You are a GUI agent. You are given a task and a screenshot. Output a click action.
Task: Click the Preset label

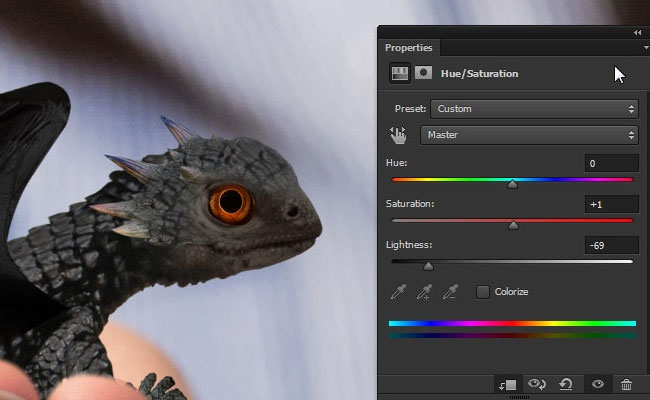click(410, 109)
